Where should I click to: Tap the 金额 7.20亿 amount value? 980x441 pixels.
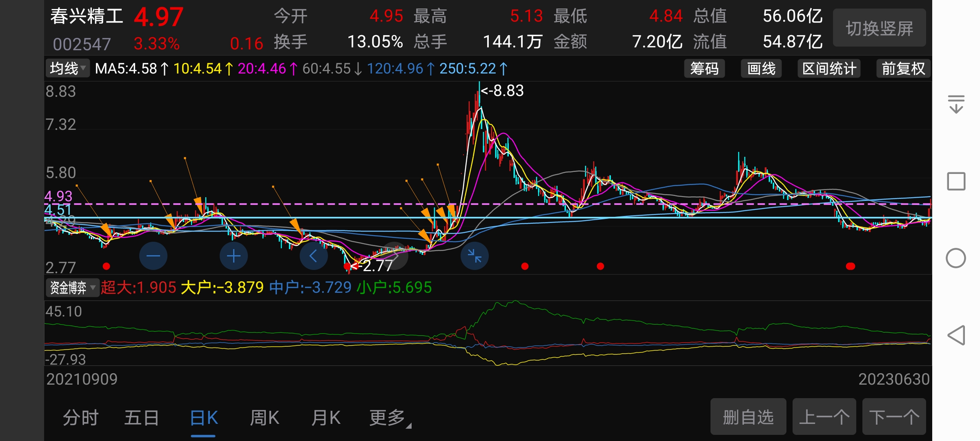[x=657, y=42]
